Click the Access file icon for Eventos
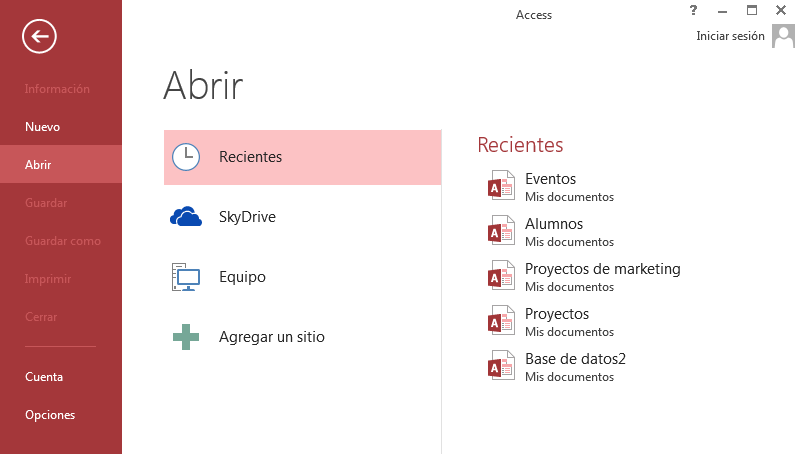The height and width of the screenshot is (454, 795). click(x=501, y=187)
